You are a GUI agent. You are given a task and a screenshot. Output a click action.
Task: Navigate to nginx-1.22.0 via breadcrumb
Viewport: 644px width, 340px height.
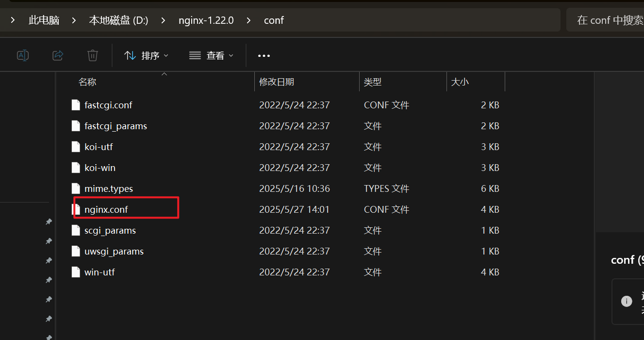[x=206, y=20]
